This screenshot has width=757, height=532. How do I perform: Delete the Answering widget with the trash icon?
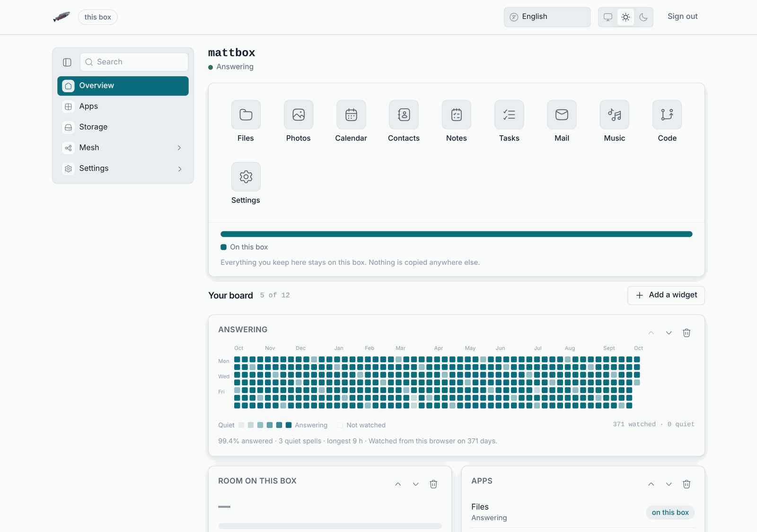click(x=687, y=333)
